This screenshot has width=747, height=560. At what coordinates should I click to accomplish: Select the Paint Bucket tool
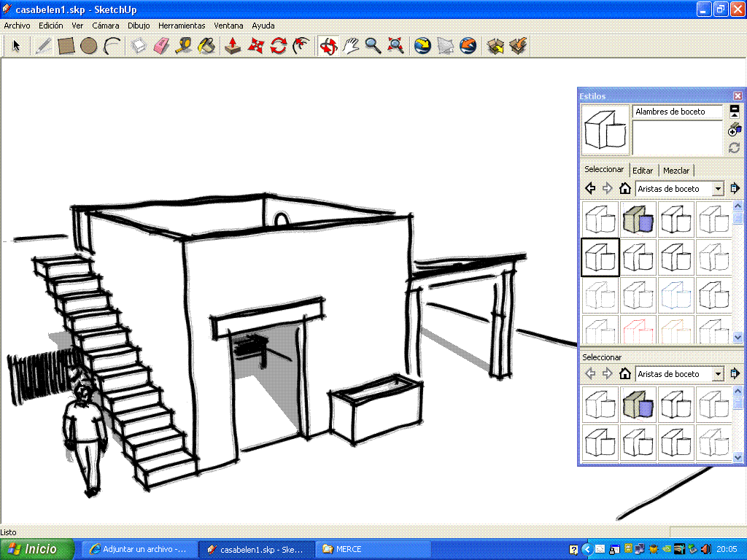pos(206,46)
